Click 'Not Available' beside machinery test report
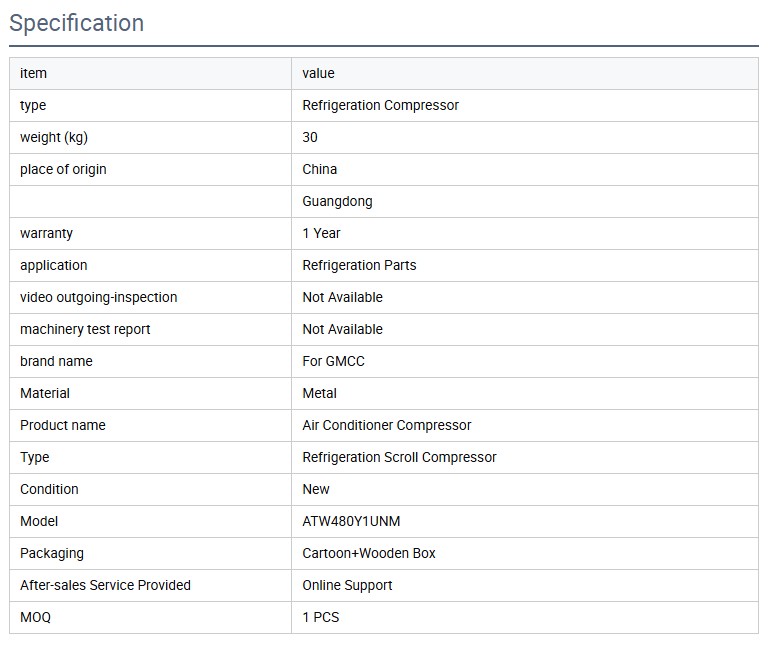Viewport: 768px width, 646px height. (342, 329)
